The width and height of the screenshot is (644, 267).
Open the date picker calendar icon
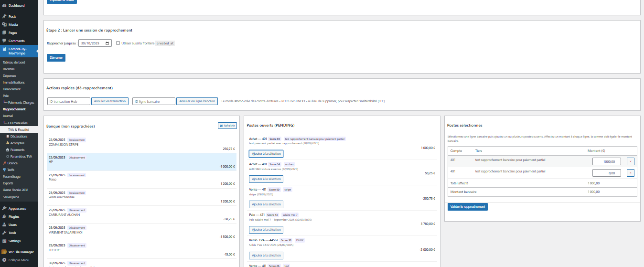coord(107,43)
